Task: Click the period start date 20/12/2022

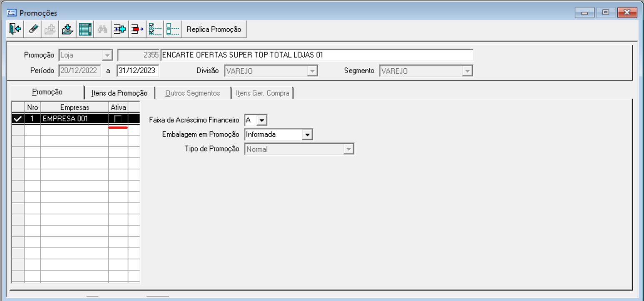Action: click(x=79, y=71)
